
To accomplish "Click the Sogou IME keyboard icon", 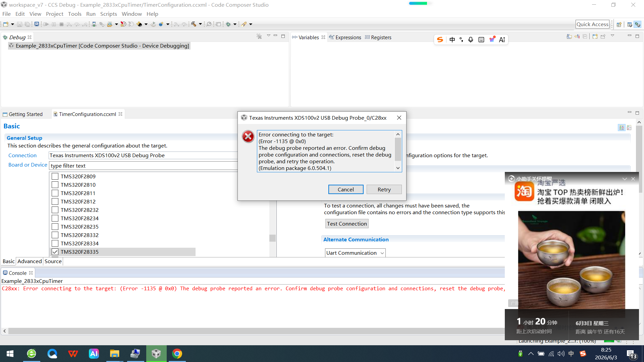I will 481,40.
